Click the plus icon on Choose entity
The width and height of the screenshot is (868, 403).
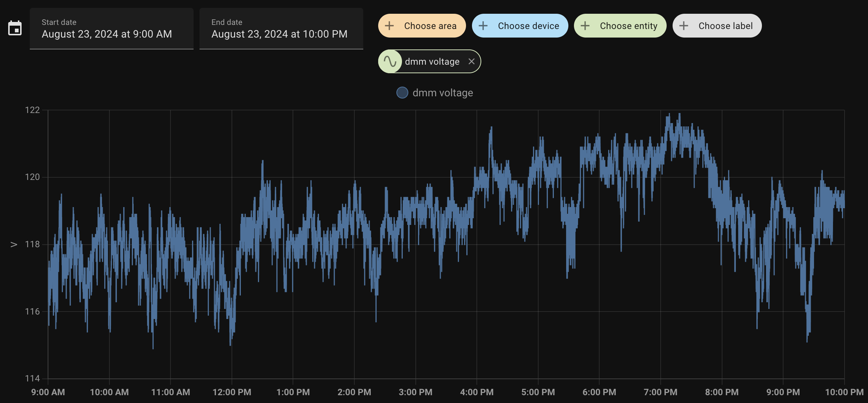pos(585,26)
